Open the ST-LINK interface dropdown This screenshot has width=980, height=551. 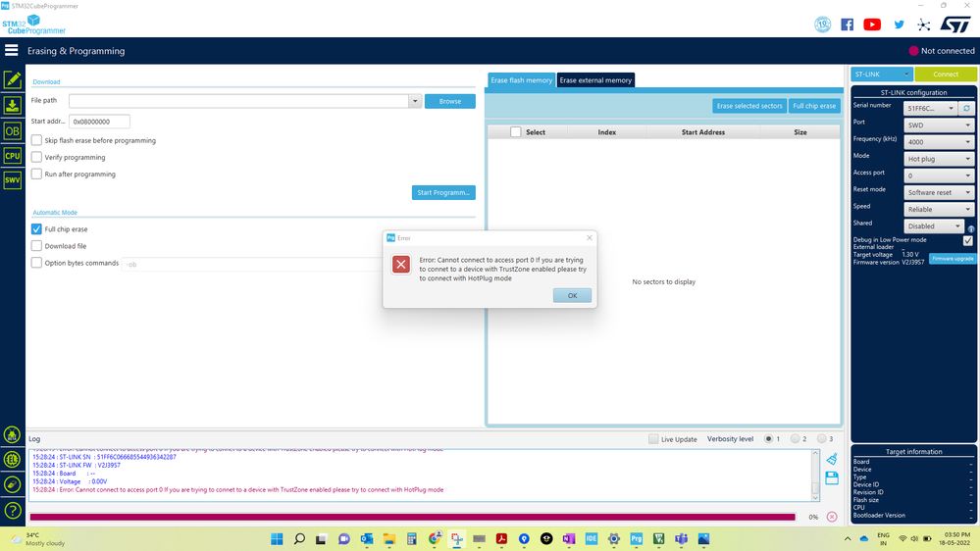tap(881, 74)
